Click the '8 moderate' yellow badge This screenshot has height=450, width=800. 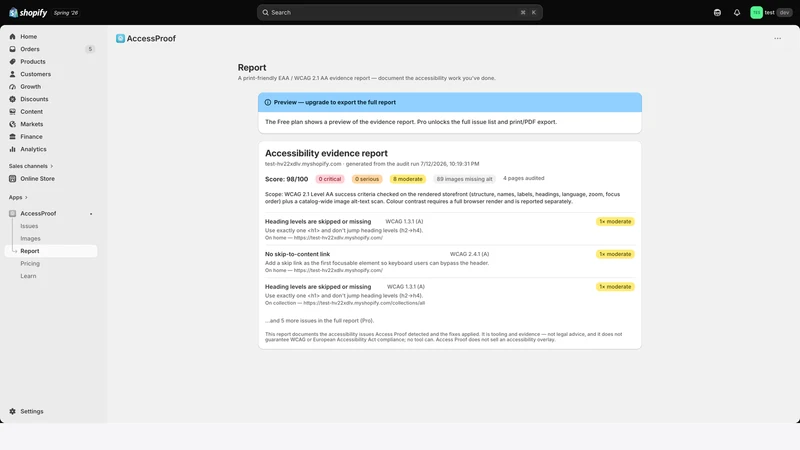click(408, 179)
